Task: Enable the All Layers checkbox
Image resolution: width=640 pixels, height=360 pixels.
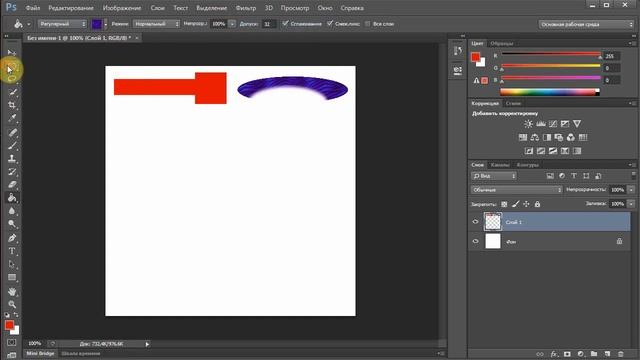Action: point(367,24)
